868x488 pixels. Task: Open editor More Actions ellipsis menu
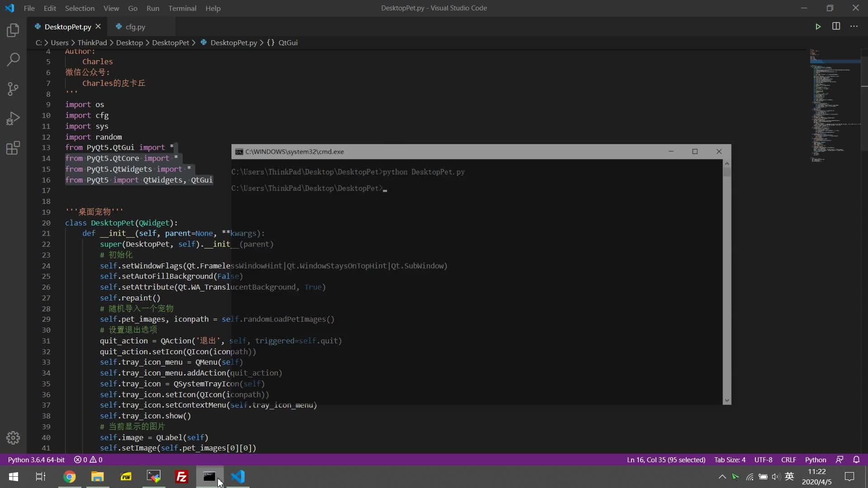point(854,26)
